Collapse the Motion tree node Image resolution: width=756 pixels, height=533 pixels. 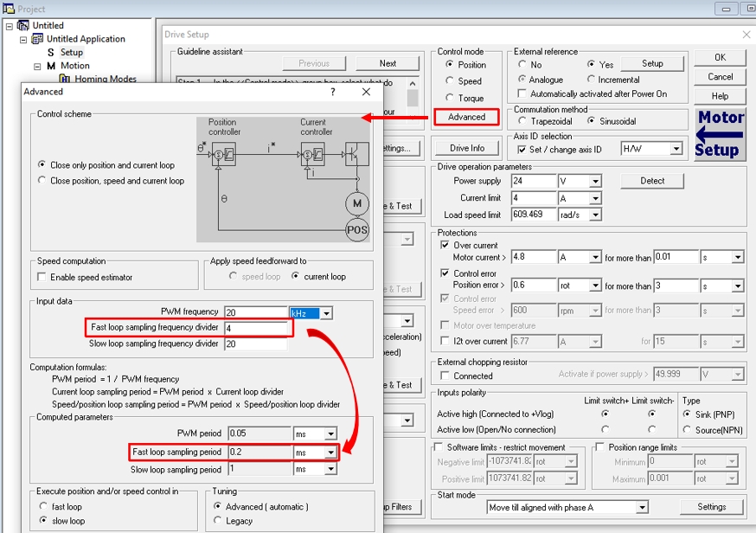[x=37, y=67]
